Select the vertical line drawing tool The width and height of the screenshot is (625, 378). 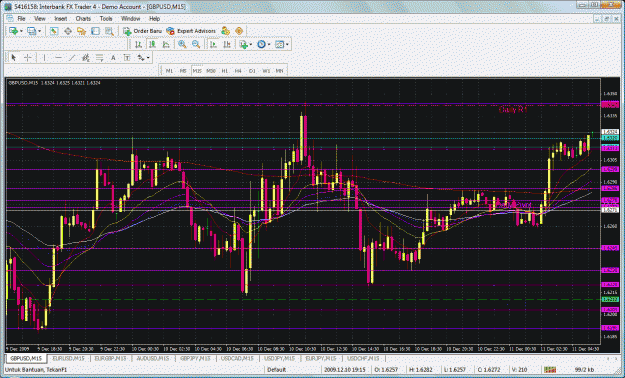[x=44, y=58]
